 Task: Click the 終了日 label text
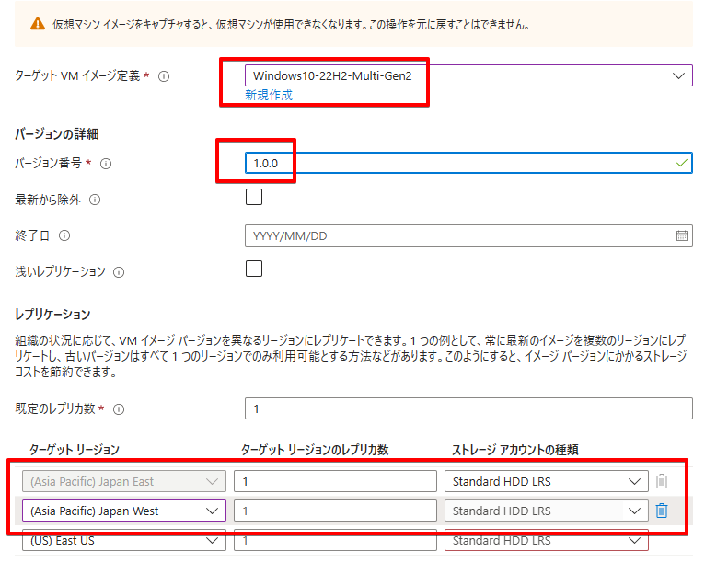tap(32, 235)
